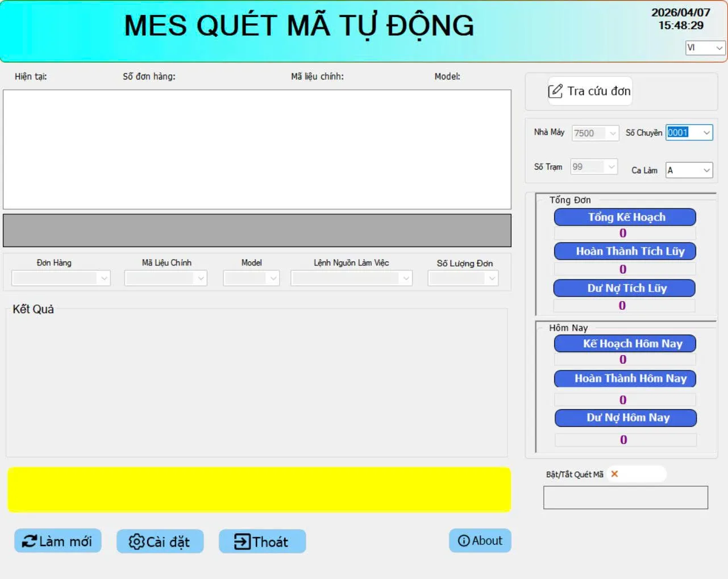Click the Dư Nợ Tích Lũy button
The height and width of the screenshot is (579, 728).
[x=623, y=288]
